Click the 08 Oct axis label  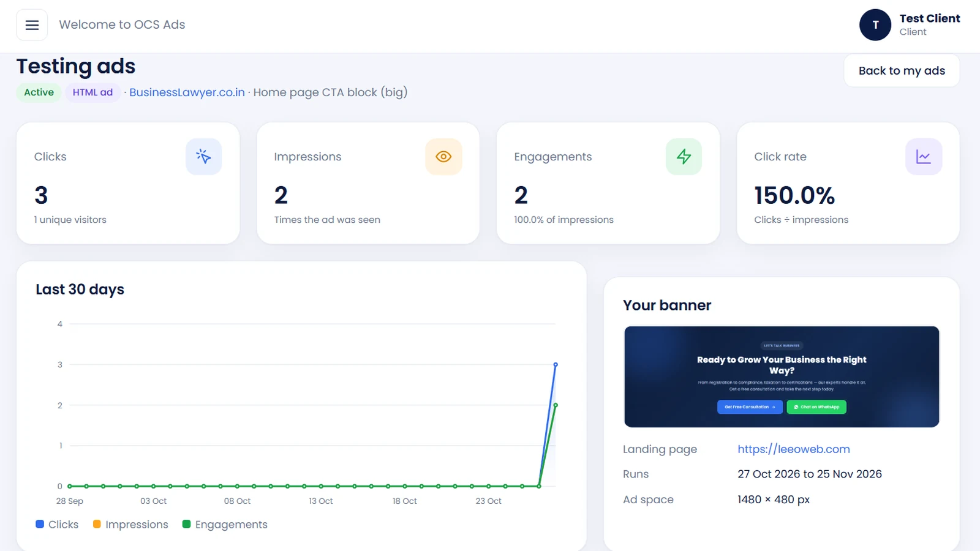coord(237,501)
